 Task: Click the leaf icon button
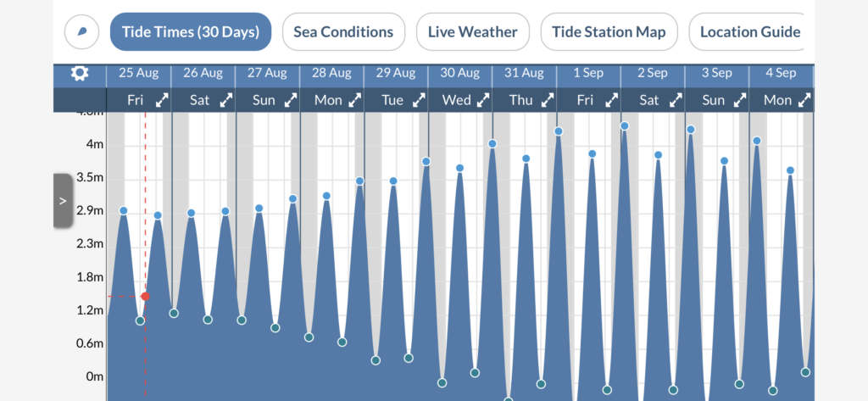81,32
